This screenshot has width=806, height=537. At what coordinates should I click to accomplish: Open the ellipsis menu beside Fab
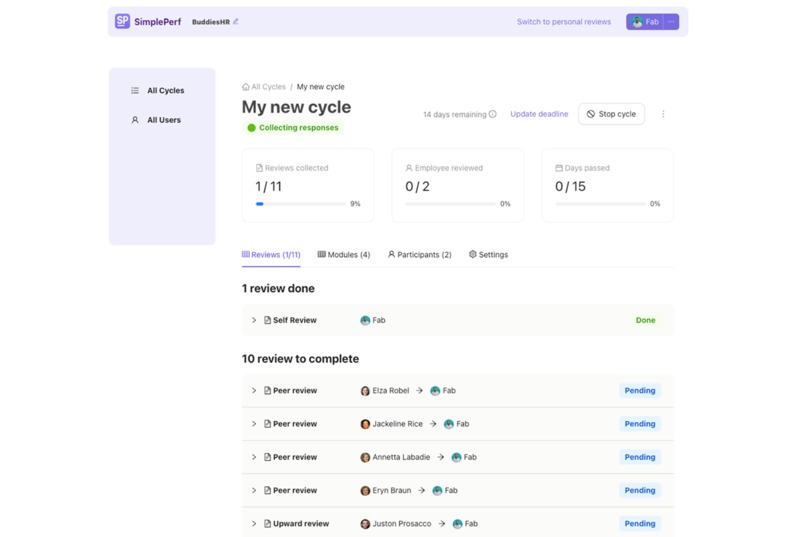click(x=671, y=22)
